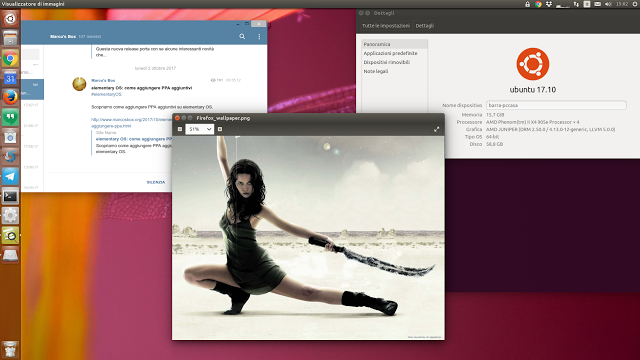Zoom in on the Firefox_wallpaper.png image
Viewport: 640px width, 360px height.
click(220, 129)
